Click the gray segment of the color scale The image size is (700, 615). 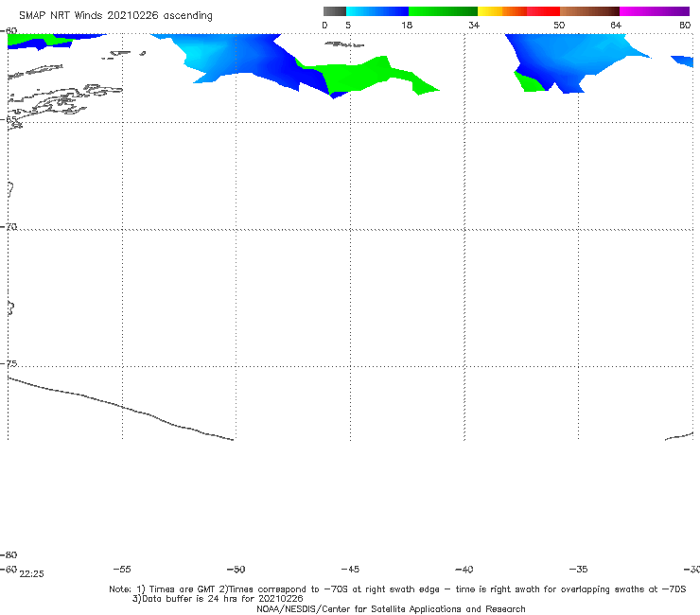tap(334, 11)
